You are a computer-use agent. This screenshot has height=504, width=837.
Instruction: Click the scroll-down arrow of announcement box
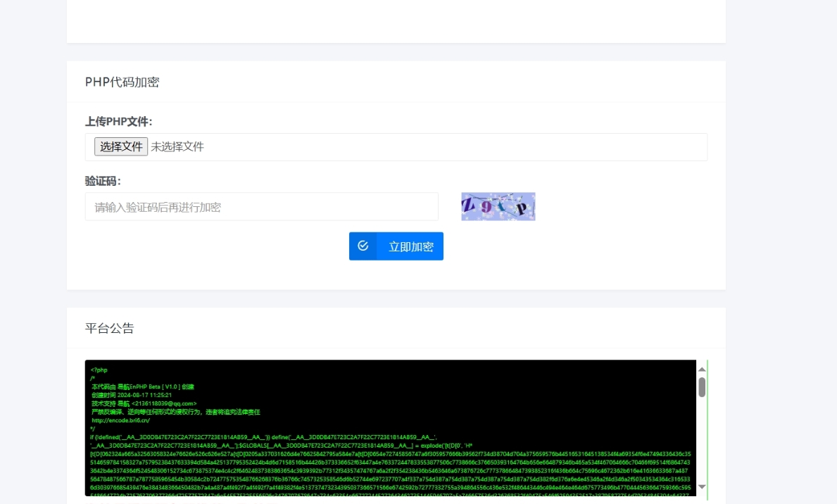[x=702, y=486]
